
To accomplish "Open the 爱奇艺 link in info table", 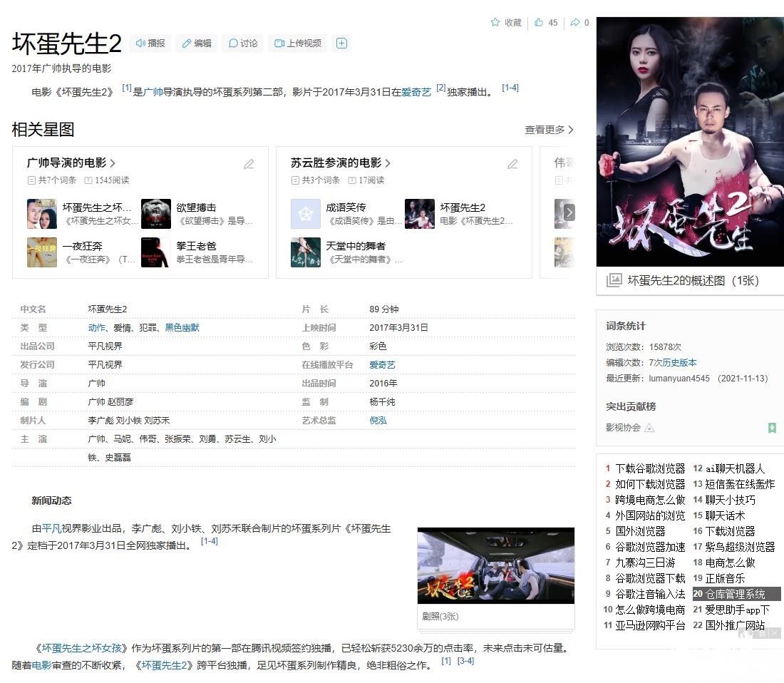I will coord(382,364).
